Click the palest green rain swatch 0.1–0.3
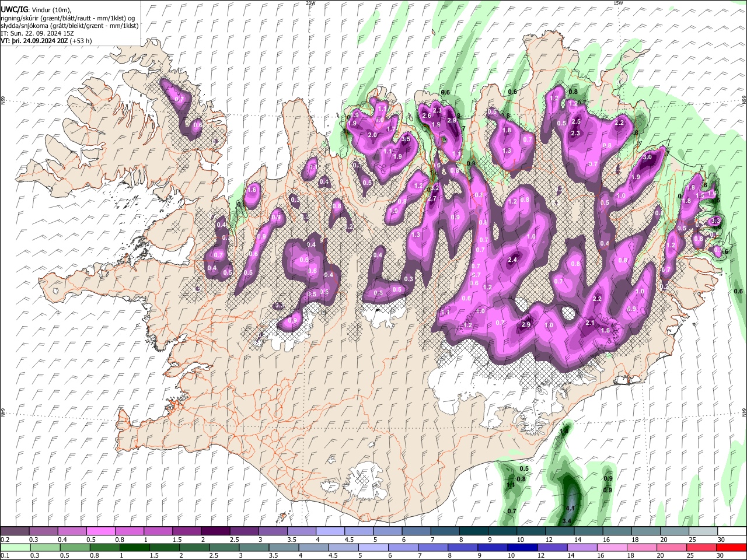Viewport: 747px width, 560px height. [15, 547]
